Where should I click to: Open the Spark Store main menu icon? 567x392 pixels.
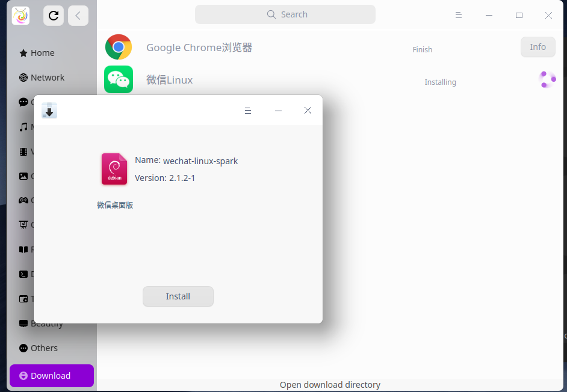[459, 15]
